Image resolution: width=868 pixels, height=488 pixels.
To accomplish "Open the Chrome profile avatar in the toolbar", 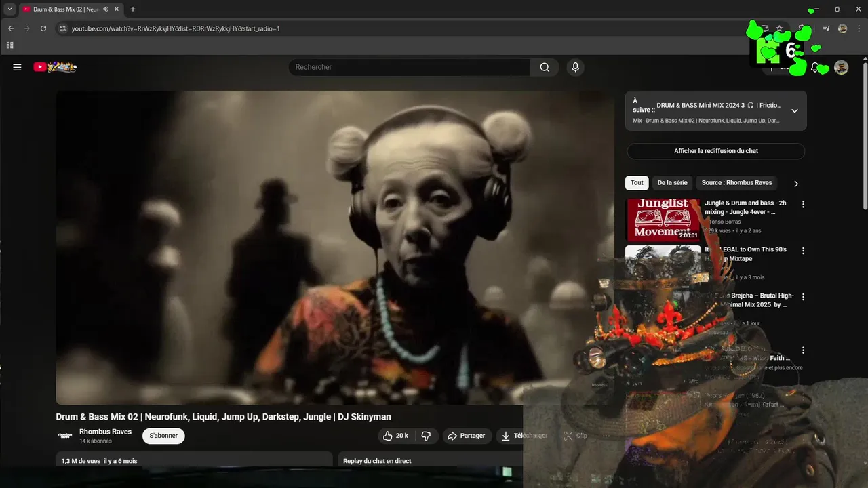I will point(842,28).
